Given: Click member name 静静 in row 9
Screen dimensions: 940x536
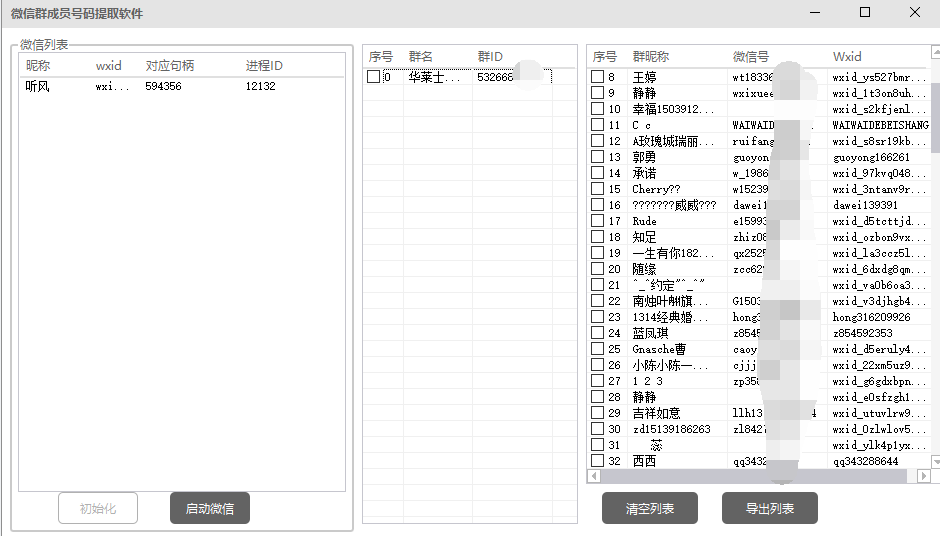Looking at the screenshot, I should pyautogui.click(x=644, y=93).
